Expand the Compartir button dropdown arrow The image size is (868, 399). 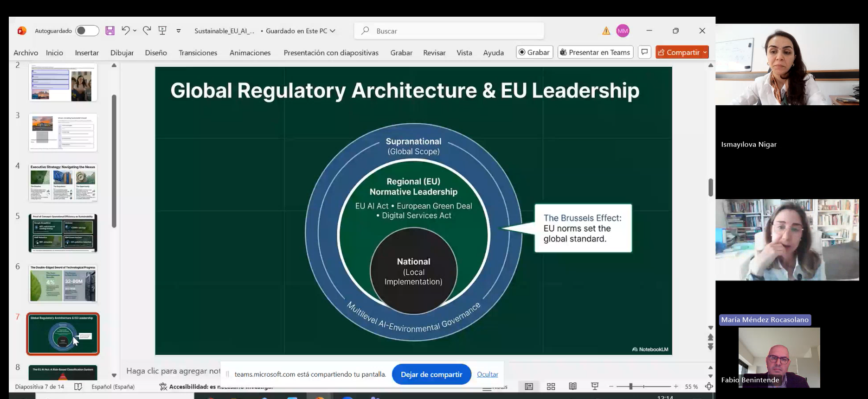(x=705, y=52)
